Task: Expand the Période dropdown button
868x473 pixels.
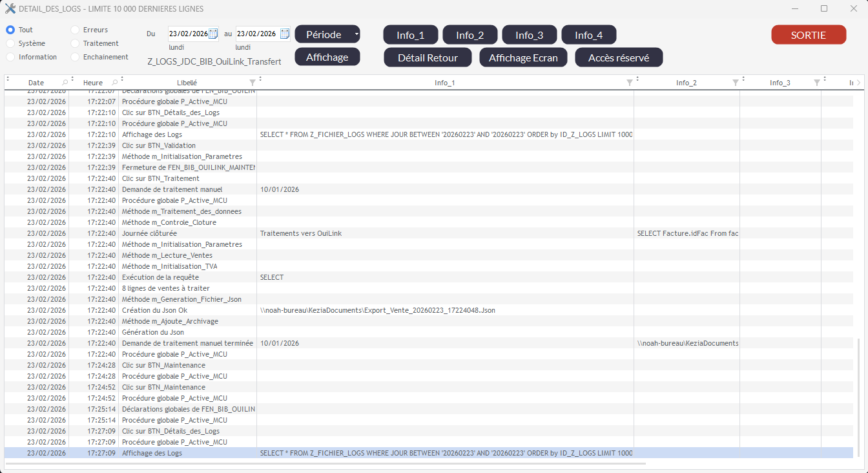Action: point(356,34)
